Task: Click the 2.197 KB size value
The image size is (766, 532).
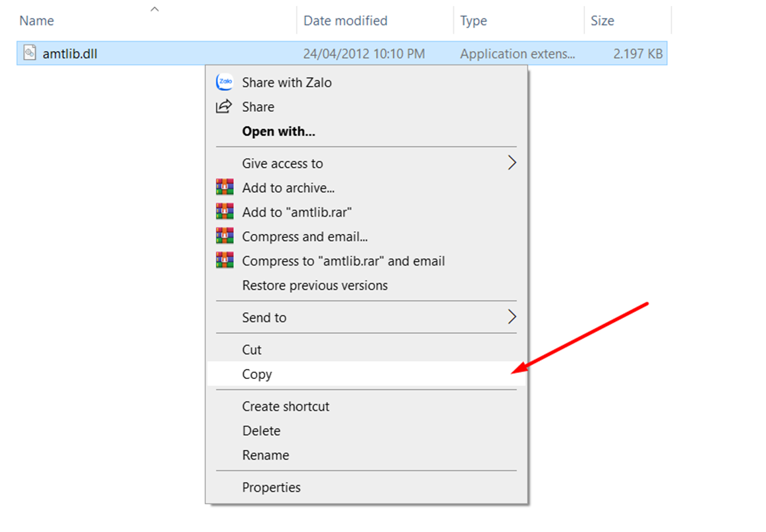Action: point(638,54)
